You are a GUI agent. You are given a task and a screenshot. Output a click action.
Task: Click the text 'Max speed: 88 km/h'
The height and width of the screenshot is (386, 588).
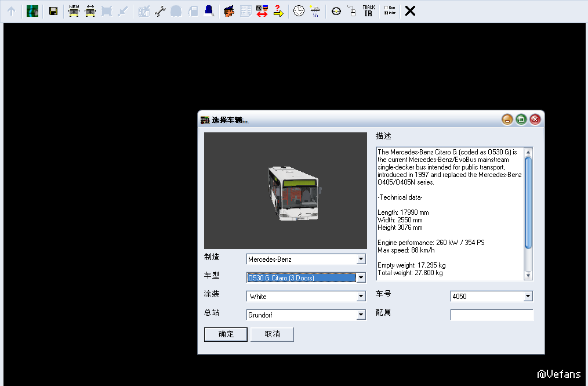pos(406,250)
